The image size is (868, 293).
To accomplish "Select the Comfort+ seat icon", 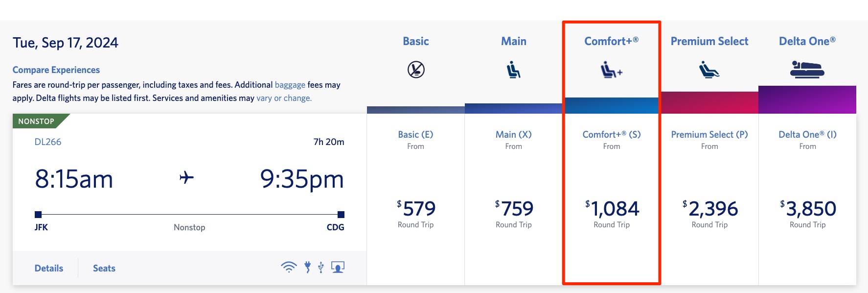I will point(611,71).
